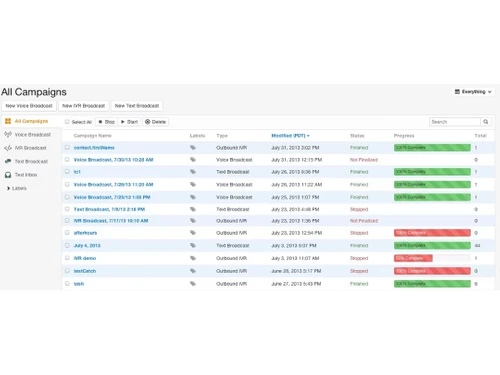
Task: Click the Status column header
Action: coord(357,136)
